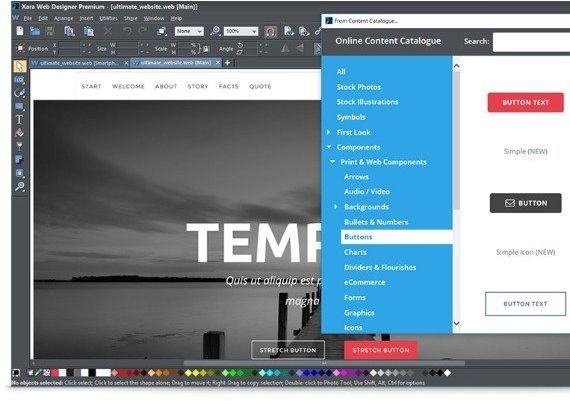Select the Photo camera tool

(20, 80)
